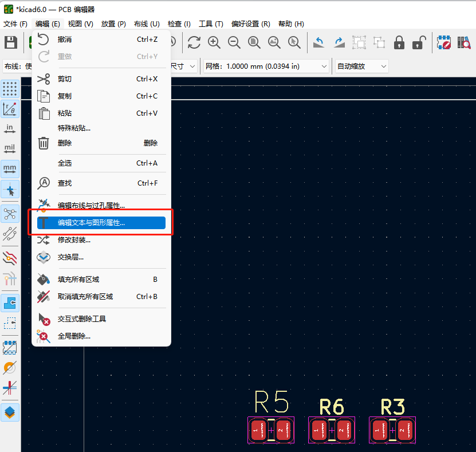Click the Zoom Out magnifier icon

click(x=234, y=42)
